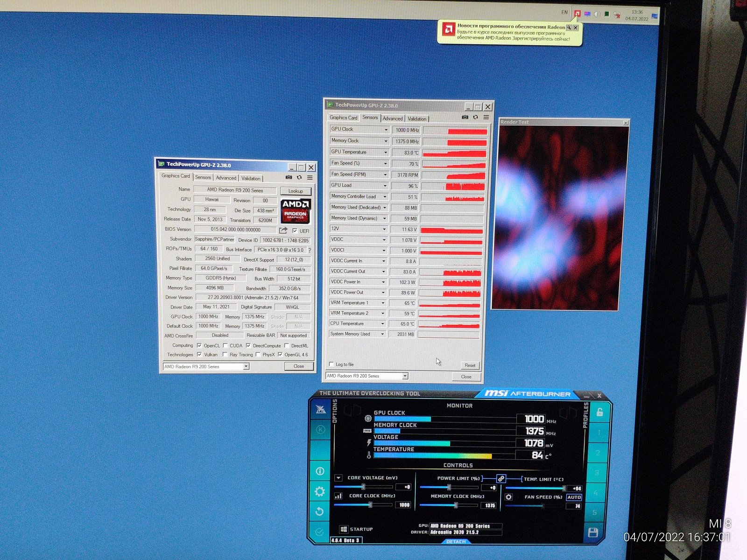Switch to Validation tab in GPU-Z Graphics Card window
This screenshot has width=747, height=560.
[x=251, y=178]
